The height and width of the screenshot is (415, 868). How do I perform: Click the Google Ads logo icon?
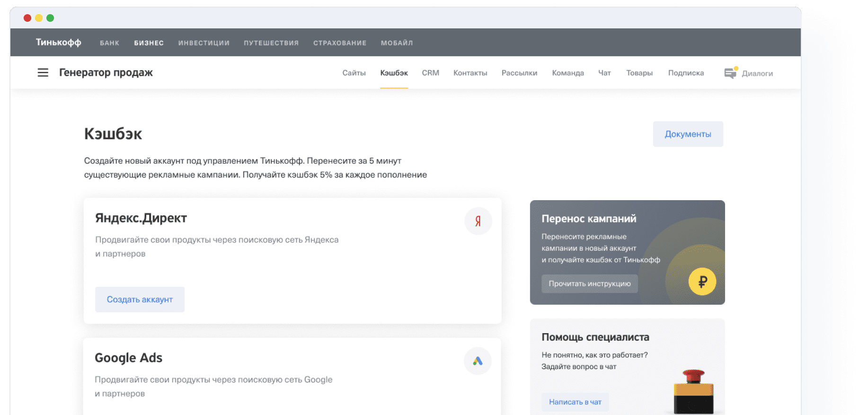point(478,361)
